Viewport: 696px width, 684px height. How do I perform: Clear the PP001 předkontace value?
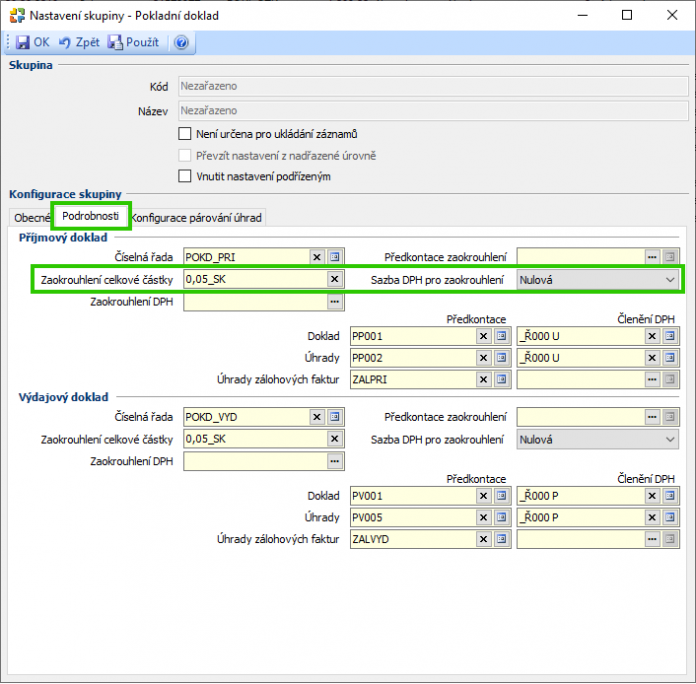(x=484, y=336)
